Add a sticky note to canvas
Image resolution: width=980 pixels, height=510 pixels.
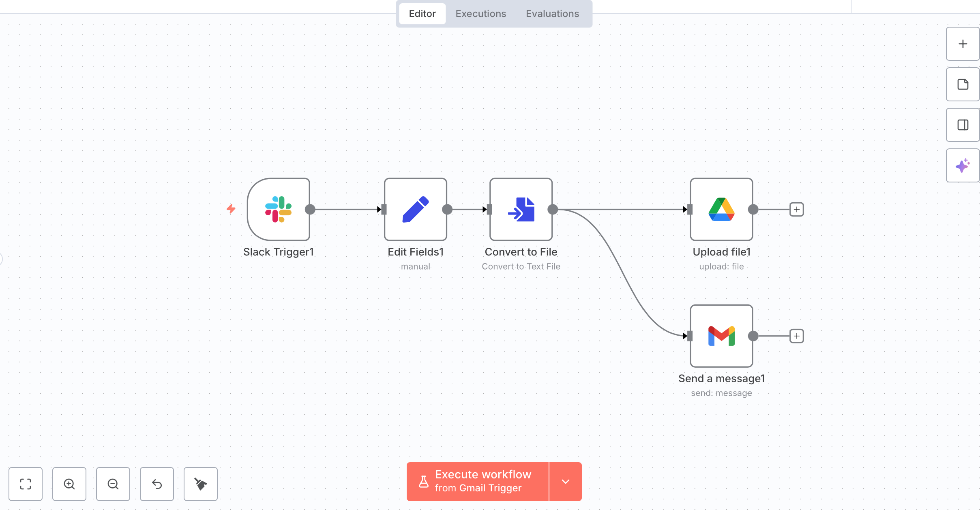click(963, 84)
